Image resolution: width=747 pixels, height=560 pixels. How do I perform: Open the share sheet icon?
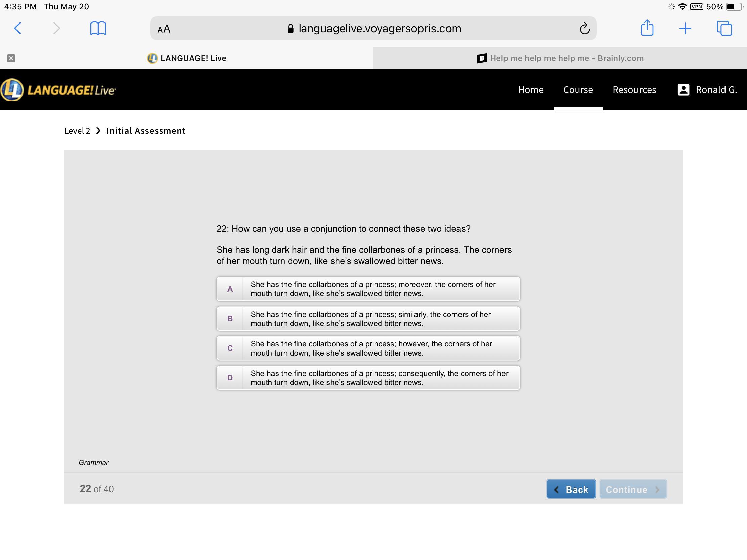point(647,28)
